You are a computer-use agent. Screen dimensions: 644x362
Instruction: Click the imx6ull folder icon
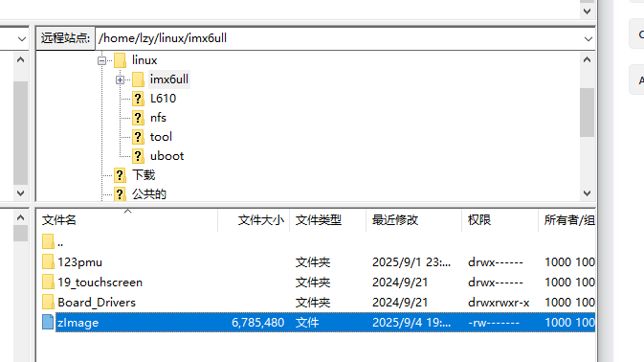(138, 79)
